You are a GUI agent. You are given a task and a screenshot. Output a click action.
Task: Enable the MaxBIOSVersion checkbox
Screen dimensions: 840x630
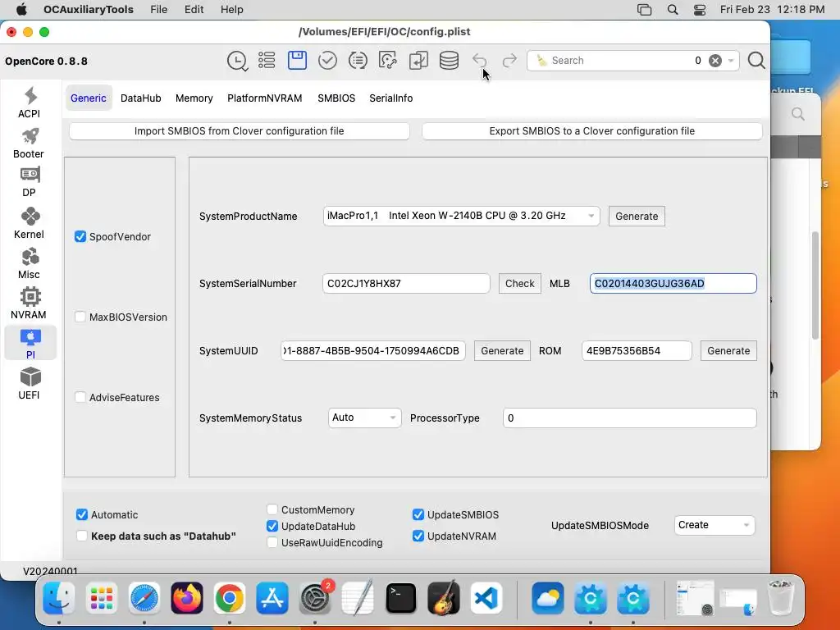[80, 317]
